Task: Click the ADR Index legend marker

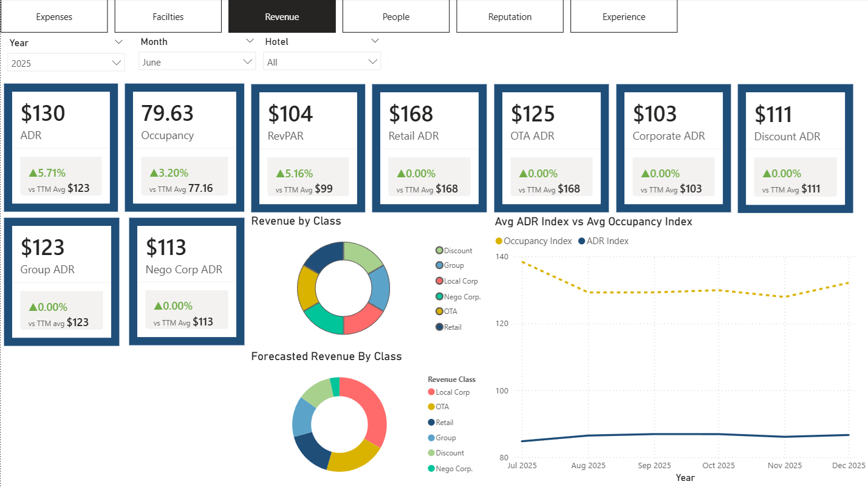Action: pos(582,241)
